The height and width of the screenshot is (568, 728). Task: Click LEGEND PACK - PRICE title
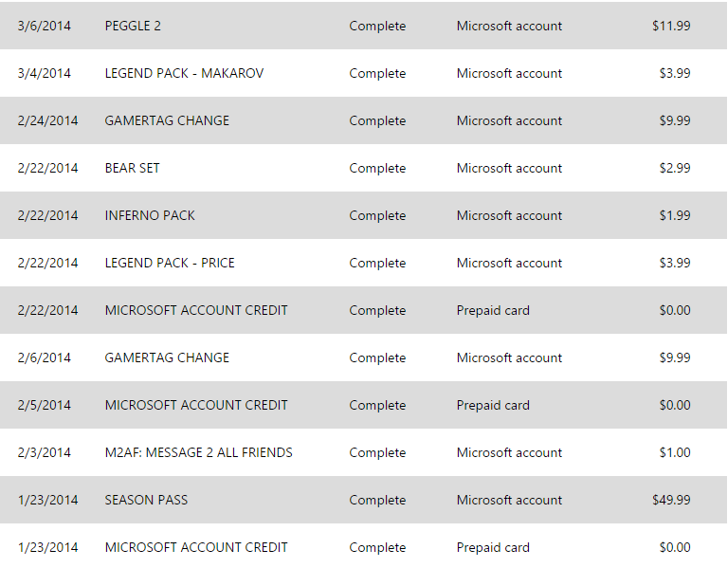[170, 263]
